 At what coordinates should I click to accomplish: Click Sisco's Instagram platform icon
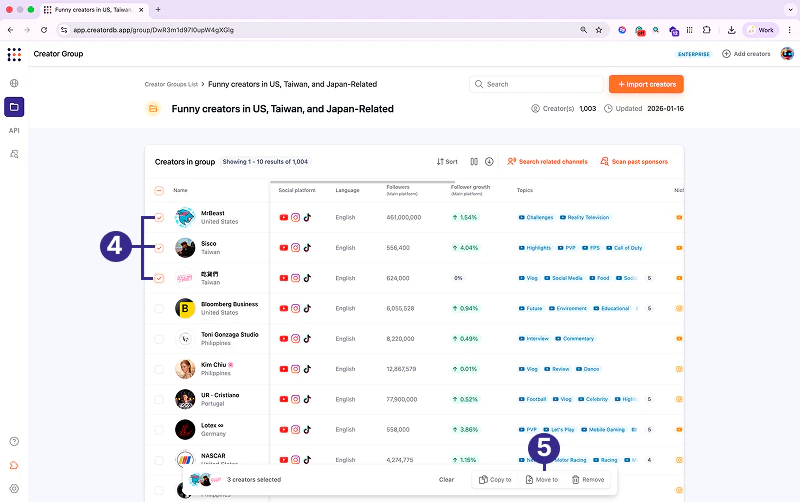click(295, 248)
